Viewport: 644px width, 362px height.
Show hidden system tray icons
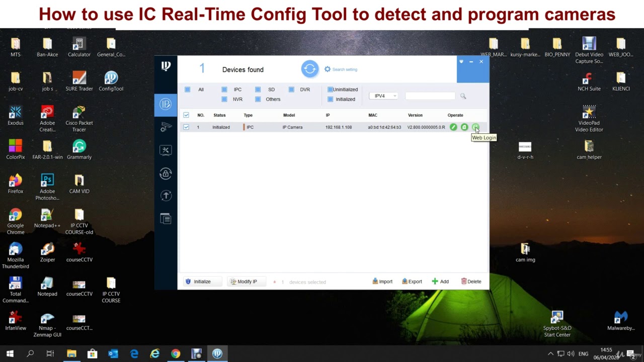click(x=550, y=353)
